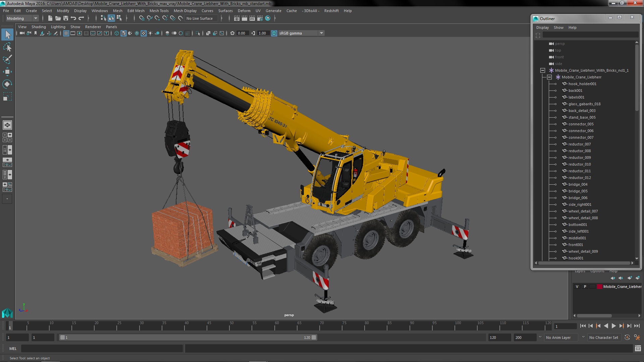This screenshot has width=644, height=362.
Task: Toggle the layer P playback box
Action: pos(585,287)
